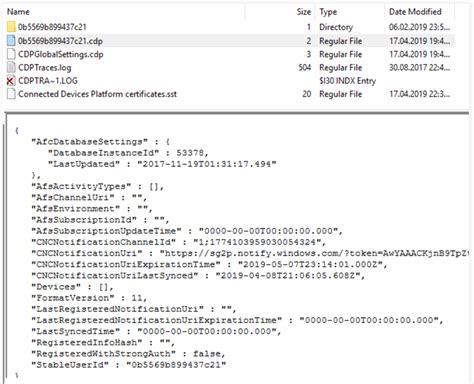The image size is (474, 384).
Task: Click the blue file icon for 0b5569b899437c21.cdp
Action: [11, 41]
